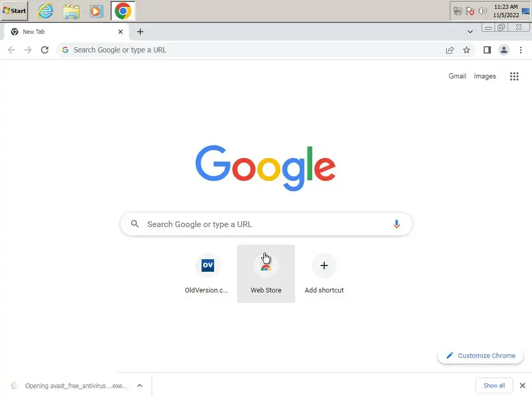Open the Images link

click(485, 76)
